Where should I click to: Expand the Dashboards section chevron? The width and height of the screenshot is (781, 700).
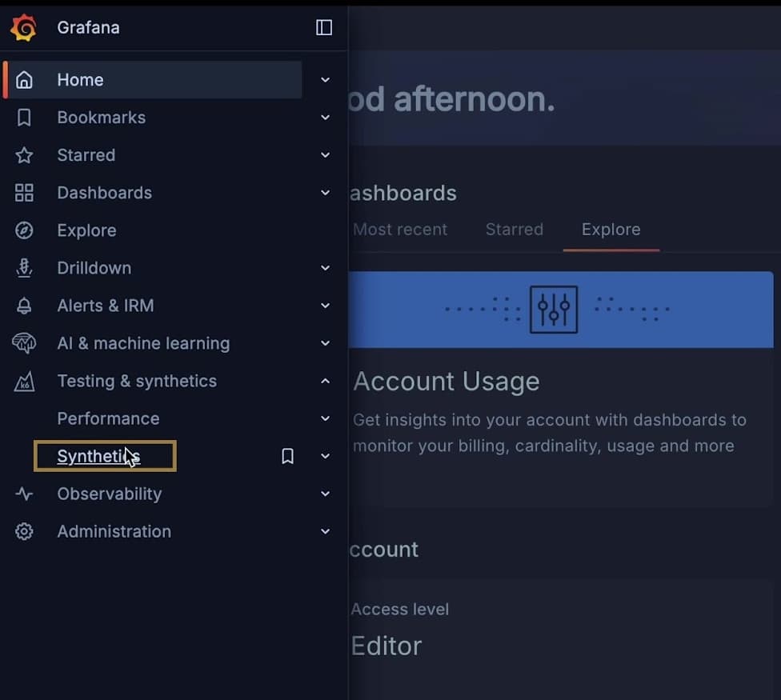pyautogui.click(x=325, y=193)
